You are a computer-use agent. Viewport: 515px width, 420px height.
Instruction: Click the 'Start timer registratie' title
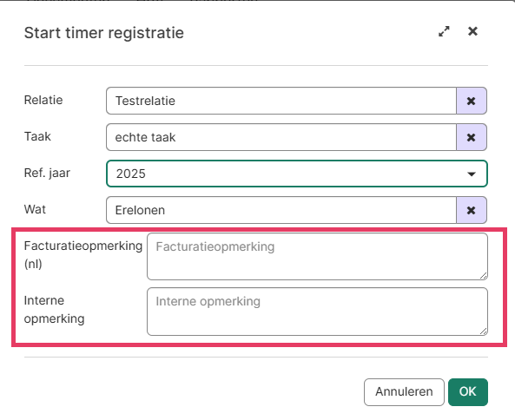(x=104, y=33)
